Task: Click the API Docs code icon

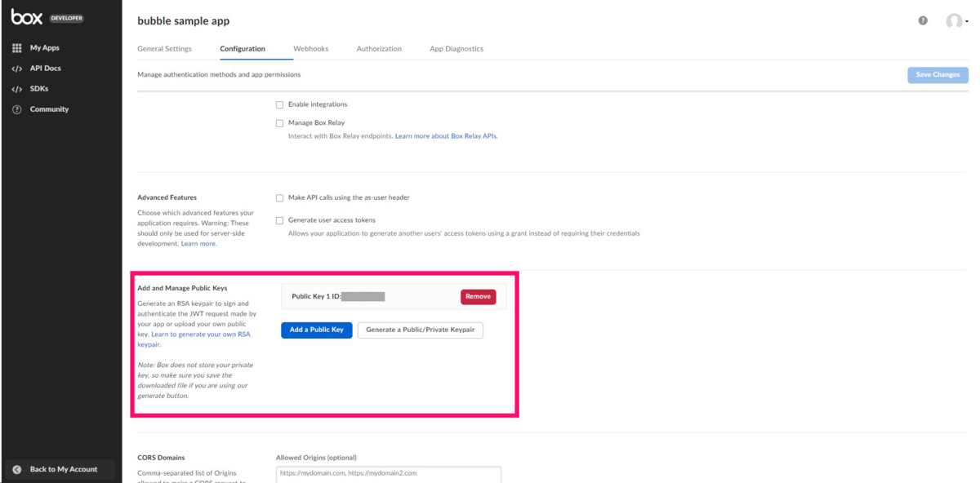Action: pos(16,69)
